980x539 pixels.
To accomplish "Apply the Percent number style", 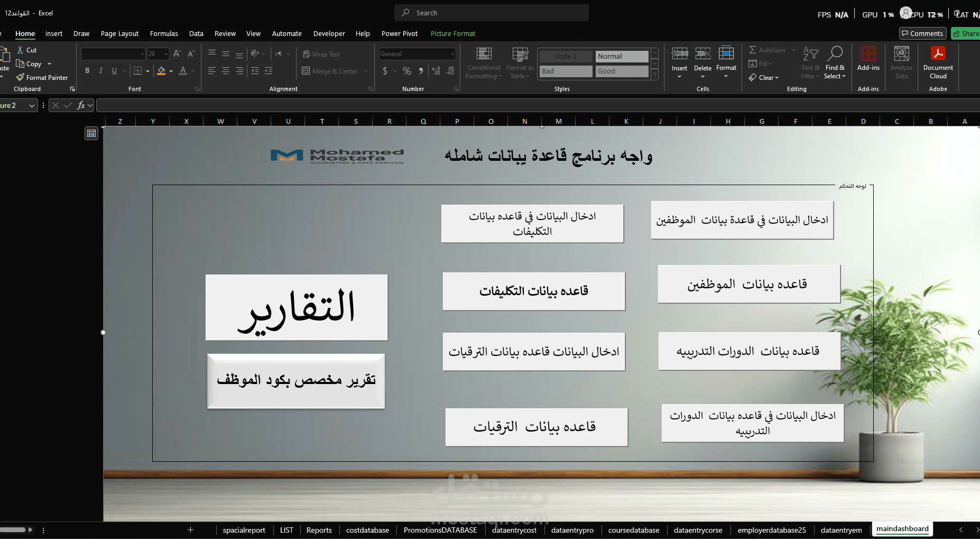I will pos(407,70).
